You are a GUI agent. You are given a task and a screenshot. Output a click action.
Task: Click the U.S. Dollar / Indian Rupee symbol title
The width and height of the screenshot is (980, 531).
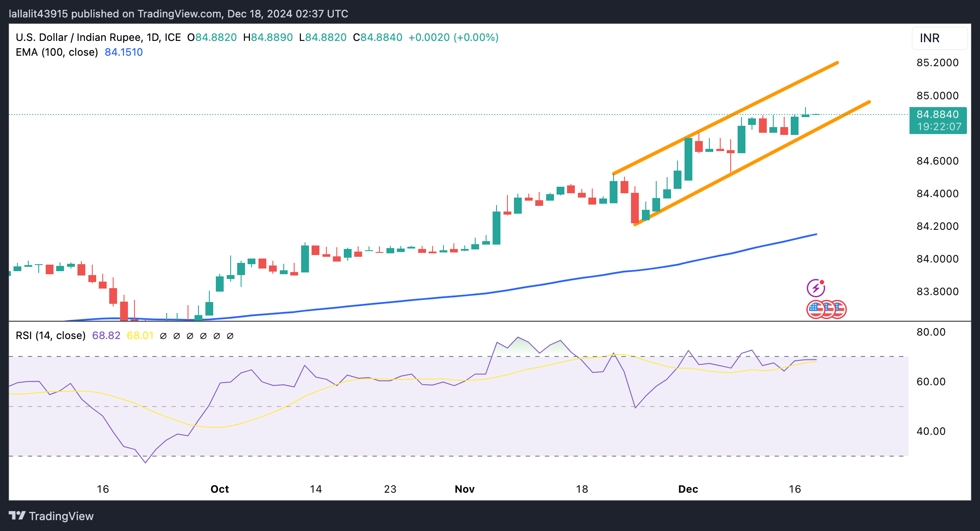coord(78,37)
